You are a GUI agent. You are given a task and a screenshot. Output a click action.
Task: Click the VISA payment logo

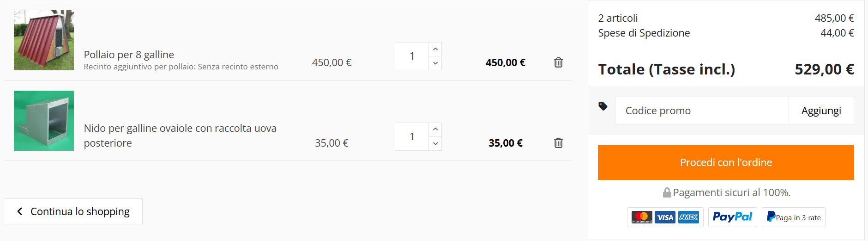[665, 217]
